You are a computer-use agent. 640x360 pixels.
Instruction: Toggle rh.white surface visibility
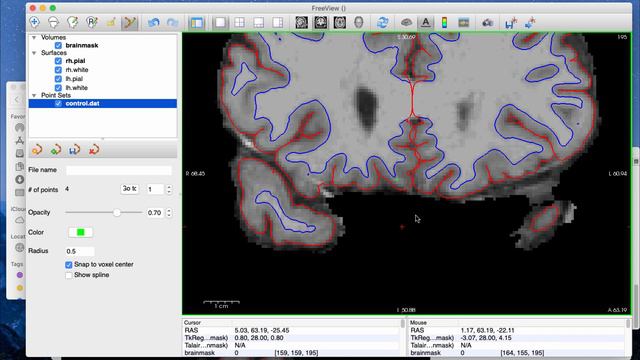[58, 70]
